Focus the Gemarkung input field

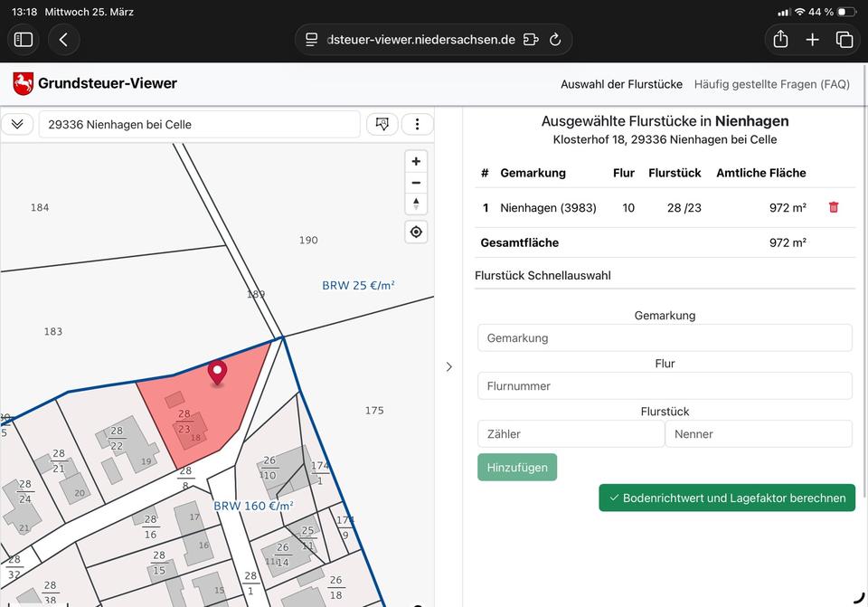[665, 337]
